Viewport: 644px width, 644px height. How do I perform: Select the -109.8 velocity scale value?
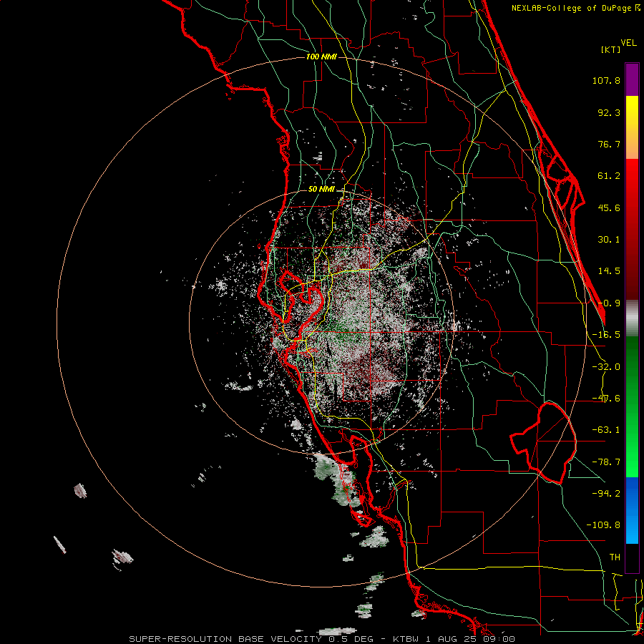(x=603, y=525)
